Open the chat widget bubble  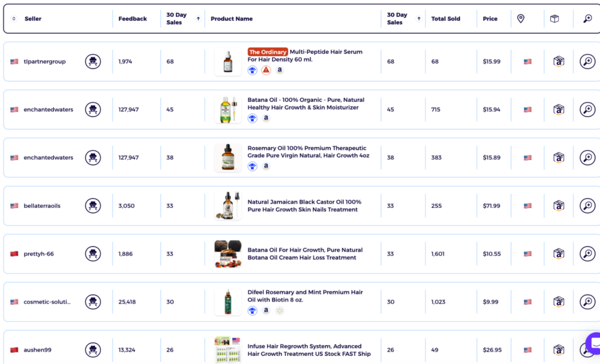[593, 344]
